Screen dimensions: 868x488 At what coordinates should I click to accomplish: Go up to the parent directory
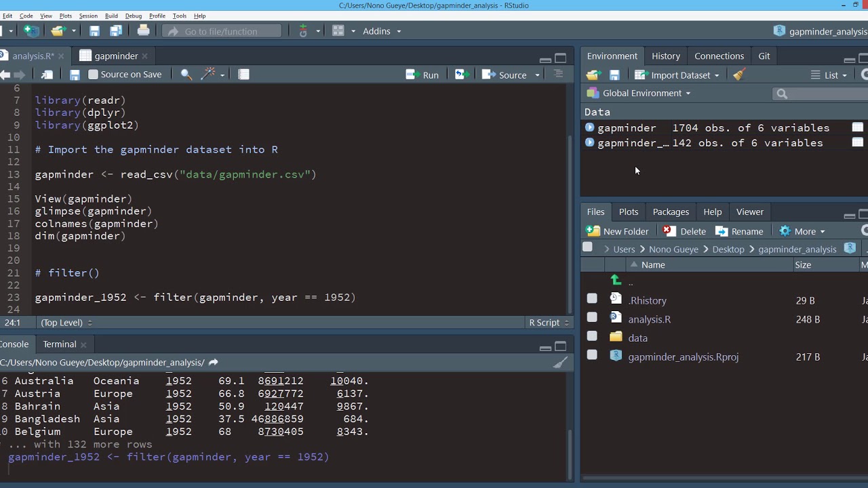(x=616, y=281)
